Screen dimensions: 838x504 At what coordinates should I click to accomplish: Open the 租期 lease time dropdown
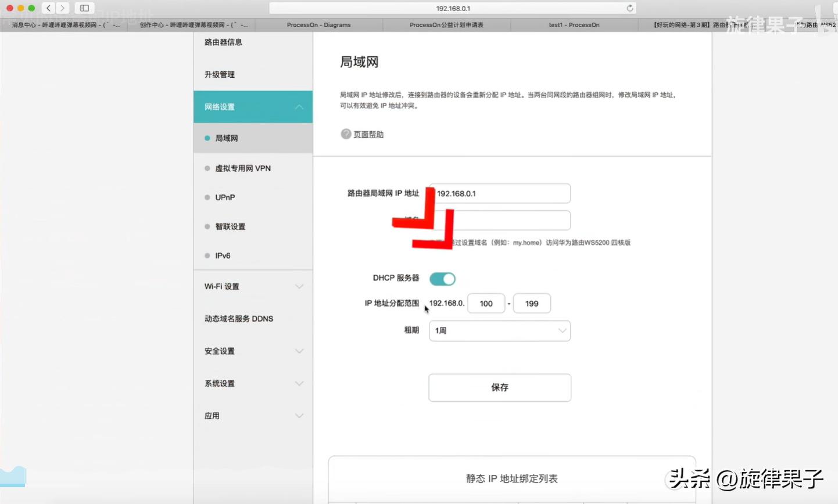point(499,330)
